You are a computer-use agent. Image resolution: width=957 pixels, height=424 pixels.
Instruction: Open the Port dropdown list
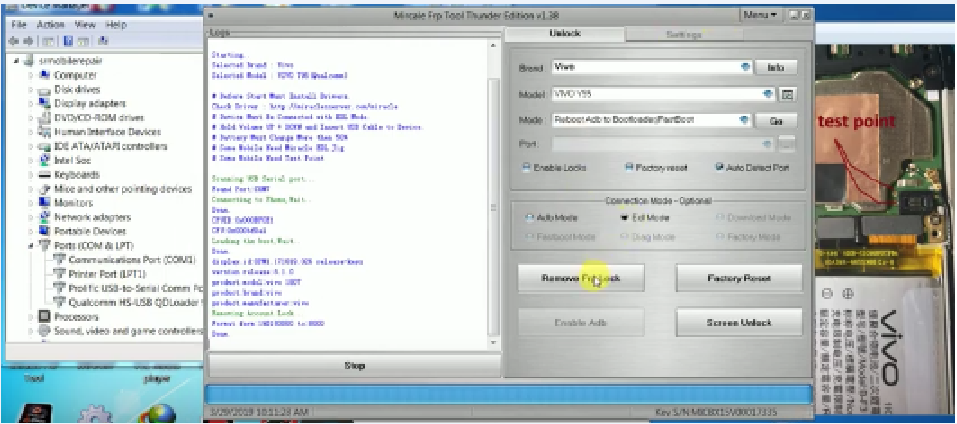coord(768,145)
